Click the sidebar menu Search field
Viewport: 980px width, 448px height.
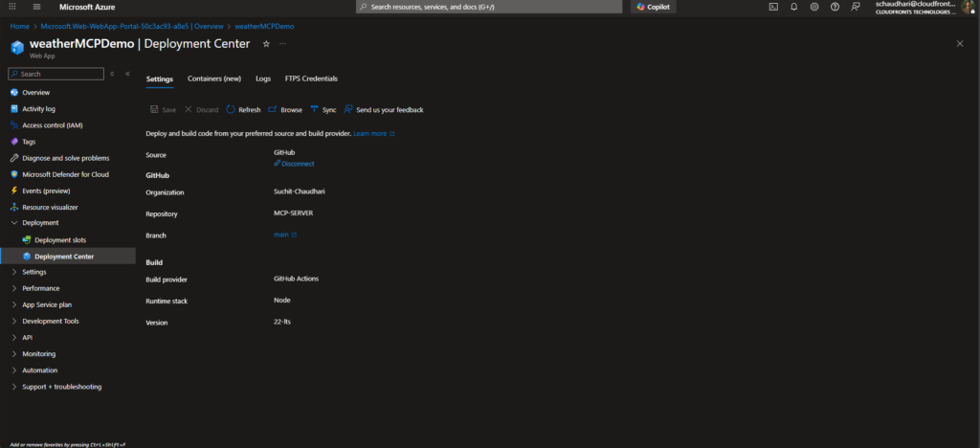pyautogui.click(x=56, y=74)
